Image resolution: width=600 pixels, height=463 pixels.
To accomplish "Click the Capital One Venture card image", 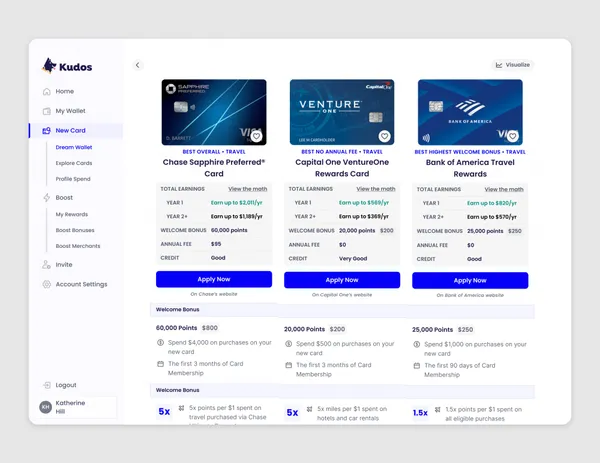I will click(x=342, y=112).
